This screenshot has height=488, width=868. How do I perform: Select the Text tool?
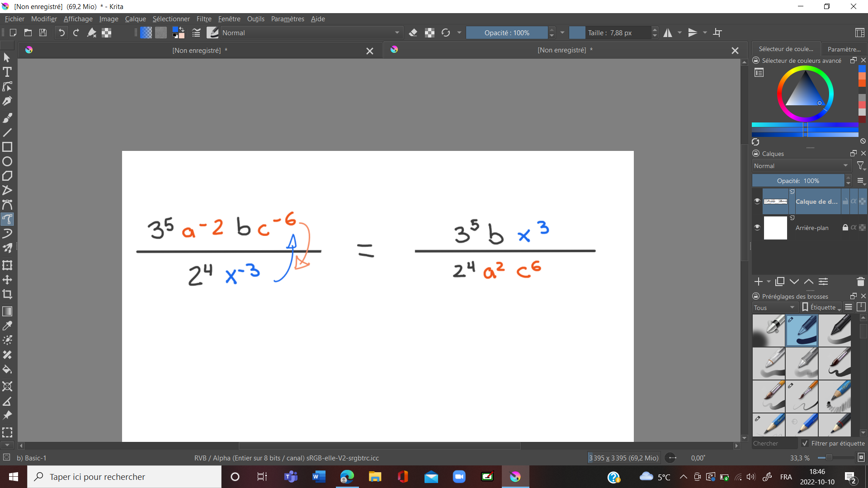(7, 72)
